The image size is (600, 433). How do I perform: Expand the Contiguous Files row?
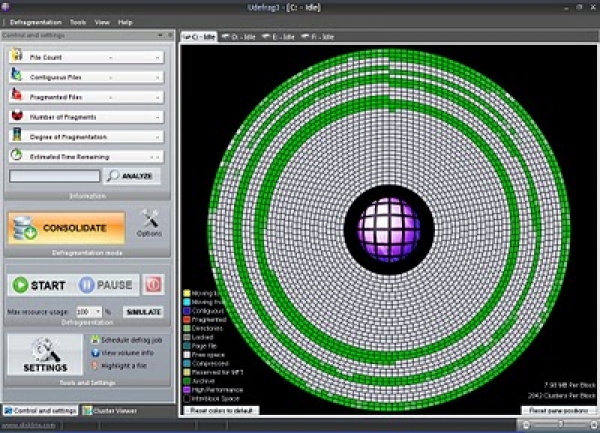159,77
